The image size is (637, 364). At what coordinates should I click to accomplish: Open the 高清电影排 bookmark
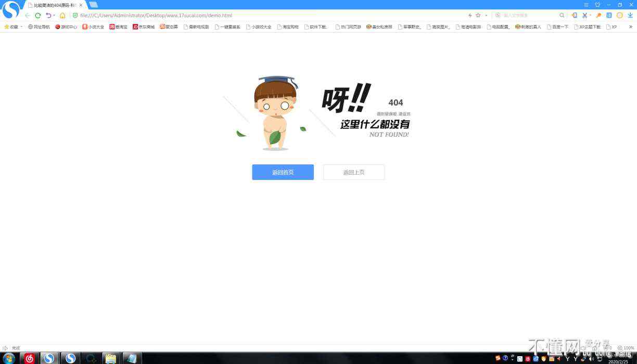[x=468, y=27]
